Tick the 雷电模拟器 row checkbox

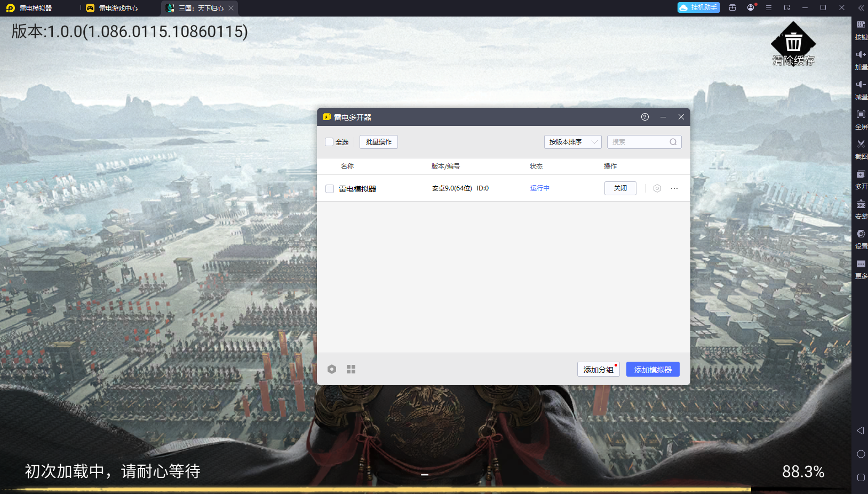pyautogui.click(x=330, y=189)
